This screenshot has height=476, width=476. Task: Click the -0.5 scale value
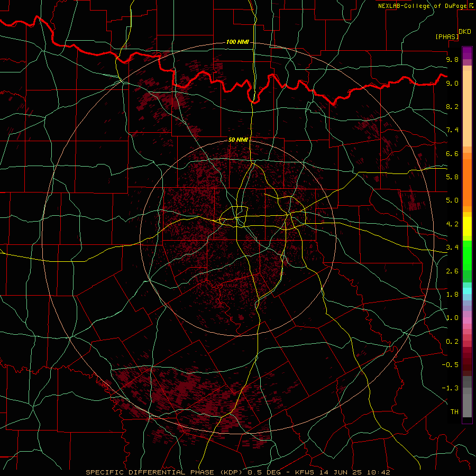(x=450, y=365)
